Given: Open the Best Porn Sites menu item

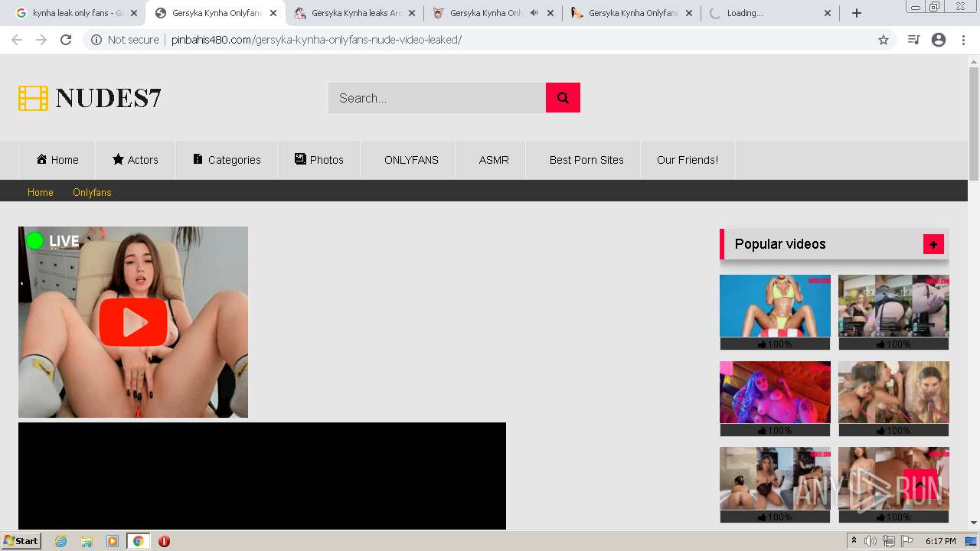Looking at the screenshot, I should click(583, 160).
